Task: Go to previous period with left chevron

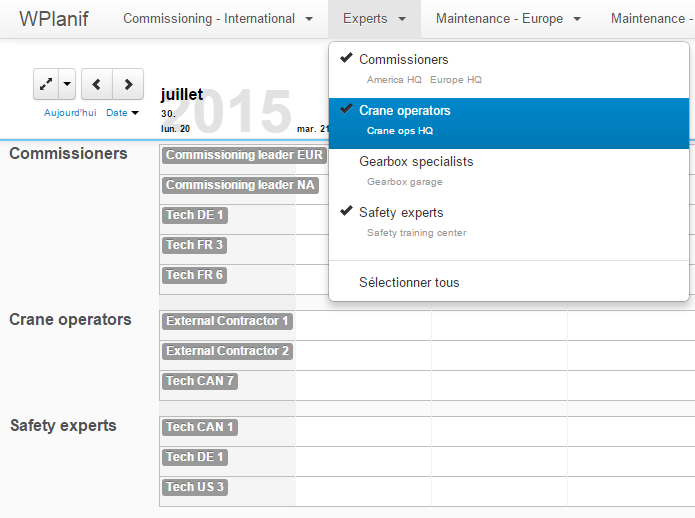Action: (97, 85)
